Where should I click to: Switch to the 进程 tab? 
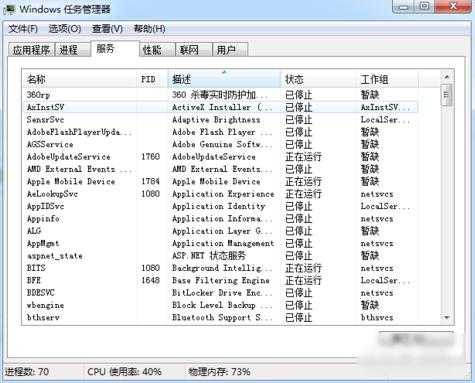pyautogui.click(x=73, y=50)
